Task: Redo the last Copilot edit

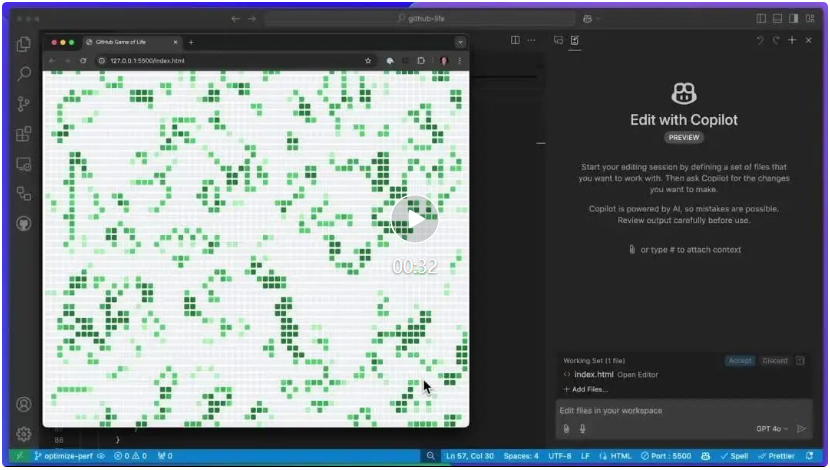Action: pos(776,40)
